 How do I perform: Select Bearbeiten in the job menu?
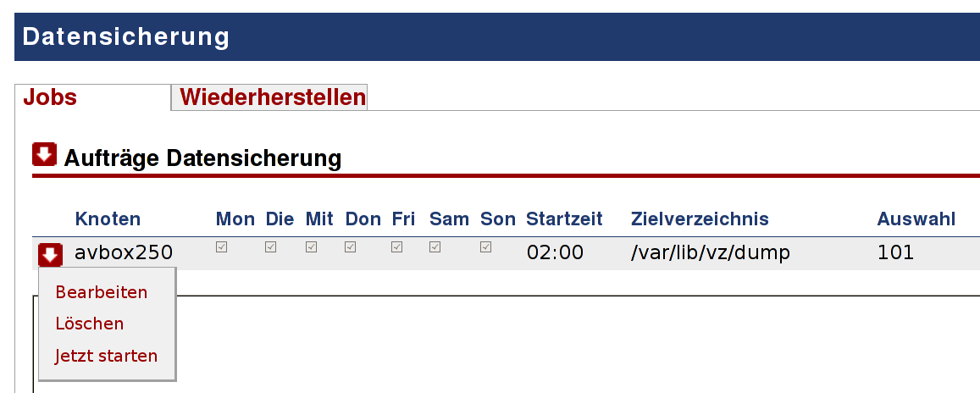102,292
